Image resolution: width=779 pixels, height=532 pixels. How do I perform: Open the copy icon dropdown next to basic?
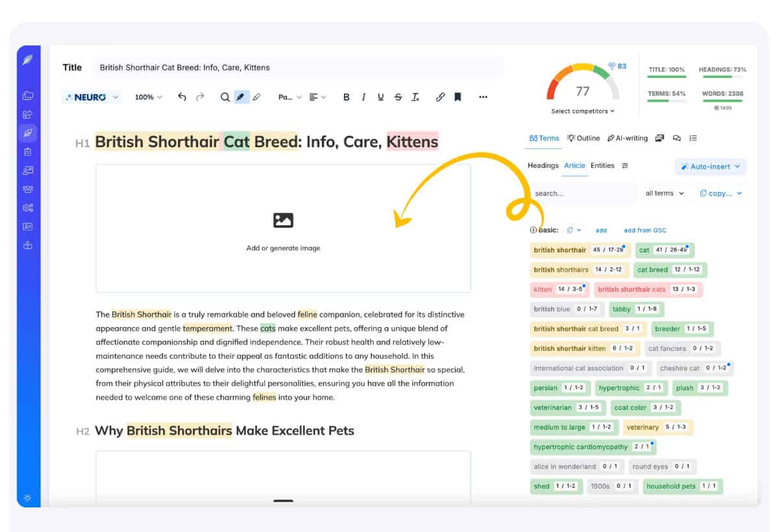(x=574, y=230)
